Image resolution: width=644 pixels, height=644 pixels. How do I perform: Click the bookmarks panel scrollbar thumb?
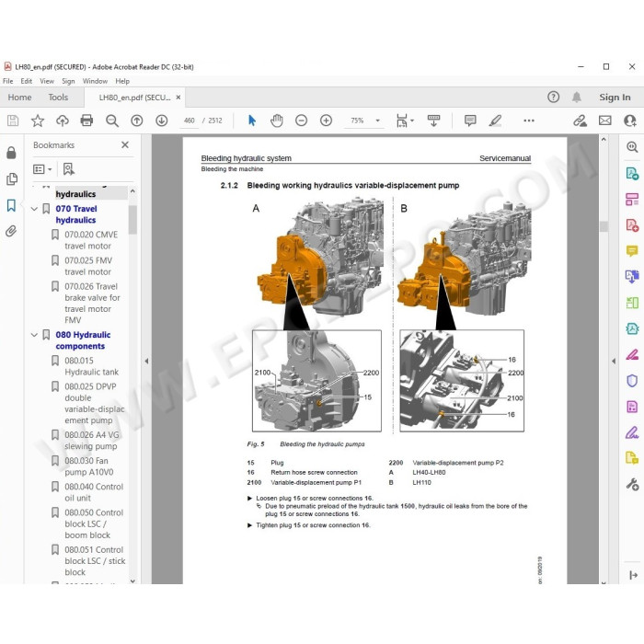click(132, 220)
